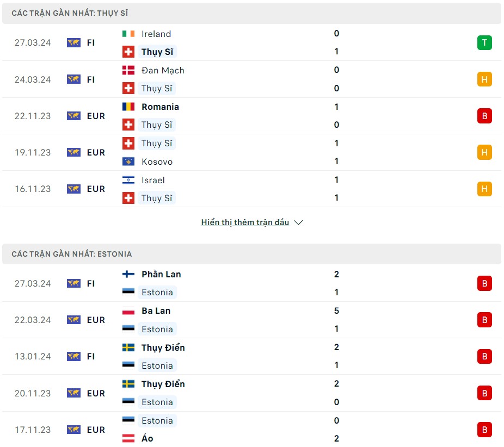Click the competition icon on the 27.03.24 Ireland row
This screenshot has width=504, height=447.
73,42
